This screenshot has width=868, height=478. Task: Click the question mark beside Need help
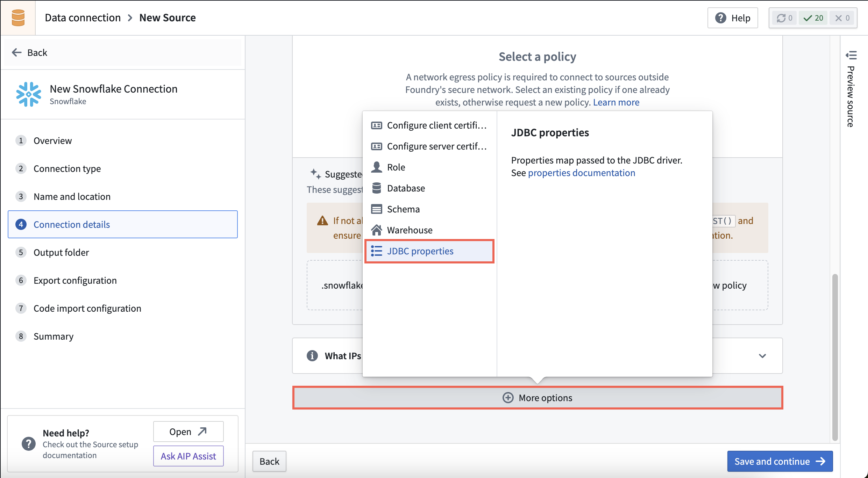29,444
